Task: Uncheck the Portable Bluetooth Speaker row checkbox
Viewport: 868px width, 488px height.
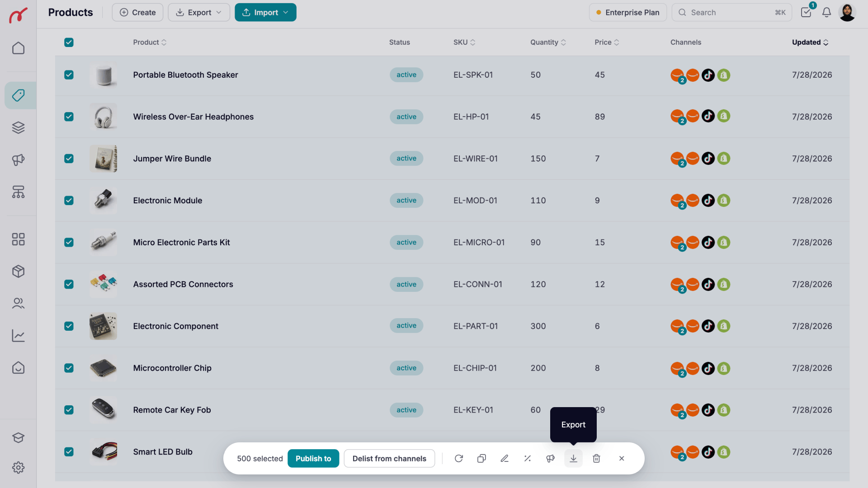Action: point(69,75)
